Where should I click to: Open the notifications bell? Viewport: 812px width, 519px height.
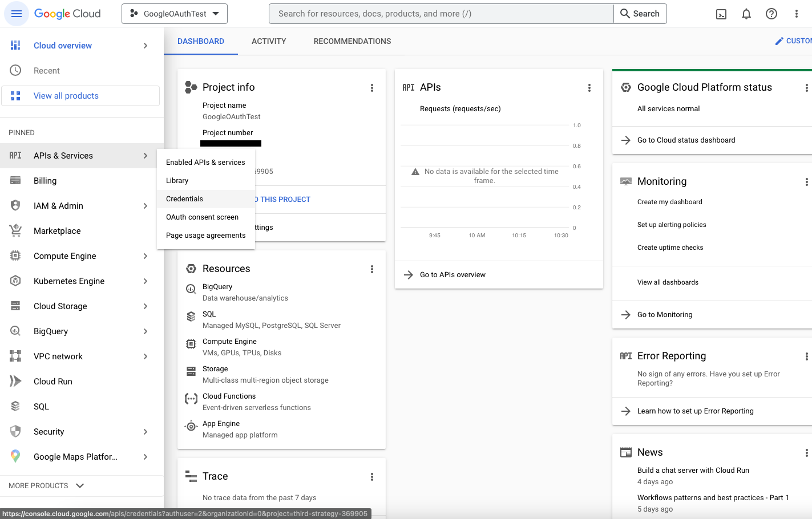pos(746,14)
